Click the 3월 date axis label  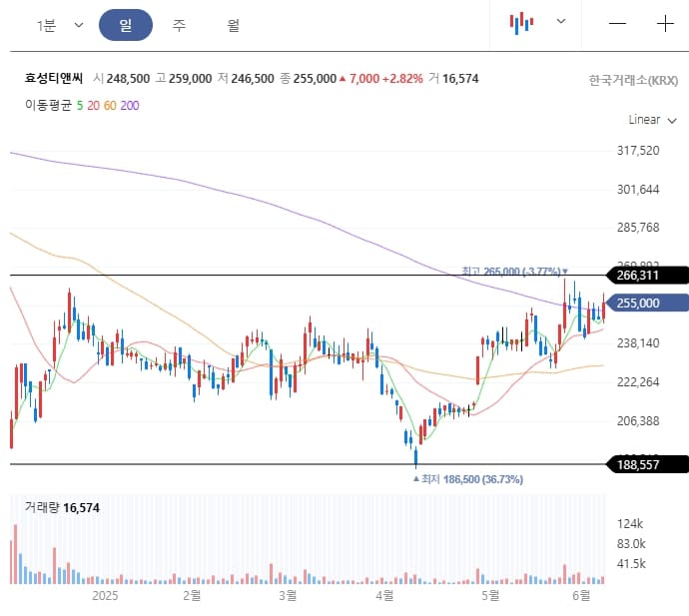coord(288,596)
